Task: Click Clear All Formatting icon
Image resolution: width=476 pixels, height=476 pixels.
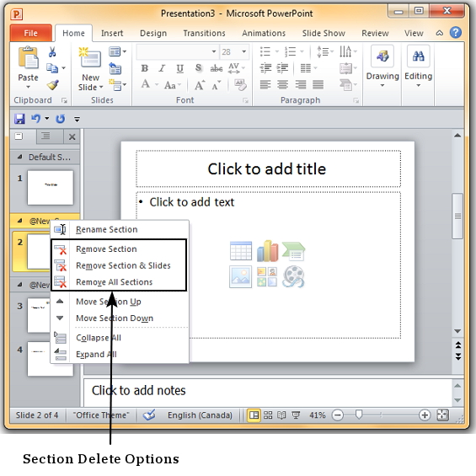Action: [x=240, y=84]
